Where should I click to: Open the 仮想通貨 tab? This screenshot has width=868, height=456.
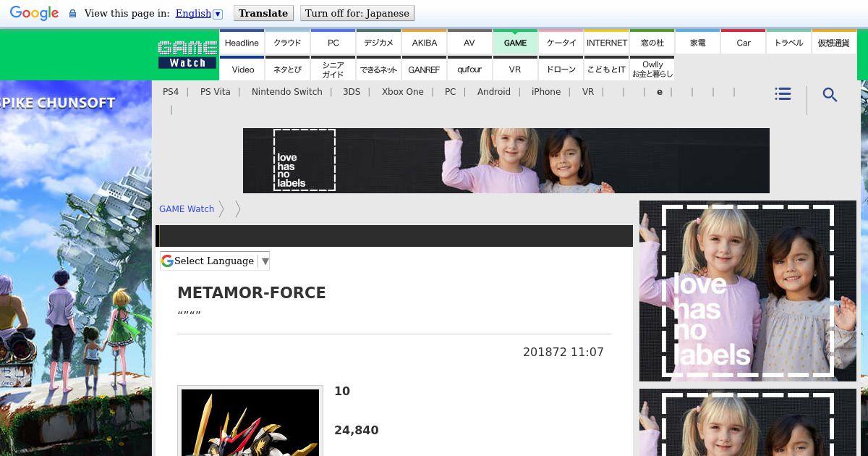tap(834, 42)
